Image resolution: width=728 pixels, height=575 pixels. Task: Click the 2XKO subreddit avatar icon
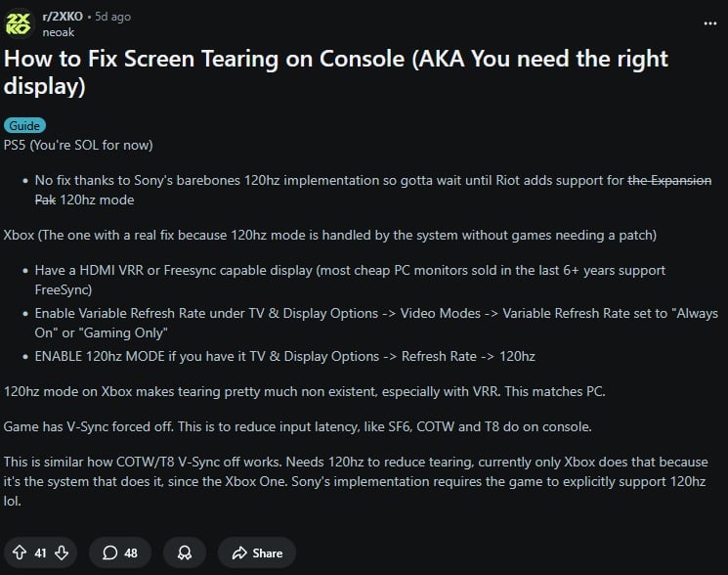pos(19,24)
